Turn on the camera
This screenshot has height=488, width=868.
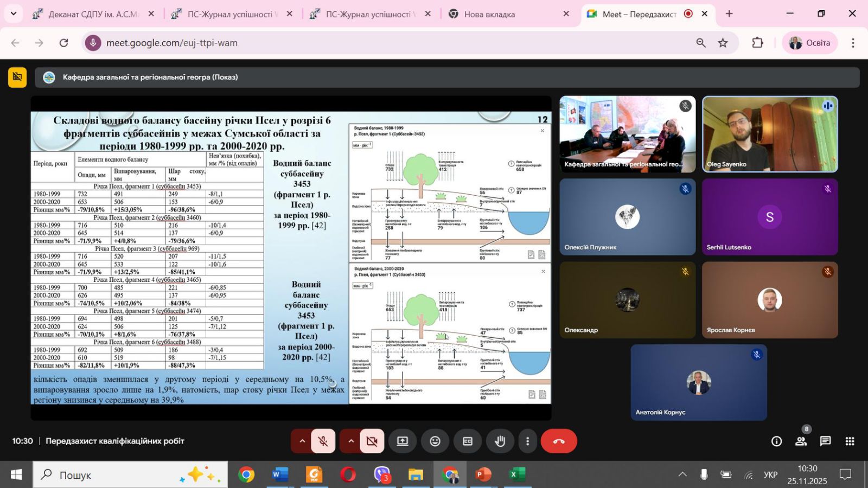click(x=372, y=441)
